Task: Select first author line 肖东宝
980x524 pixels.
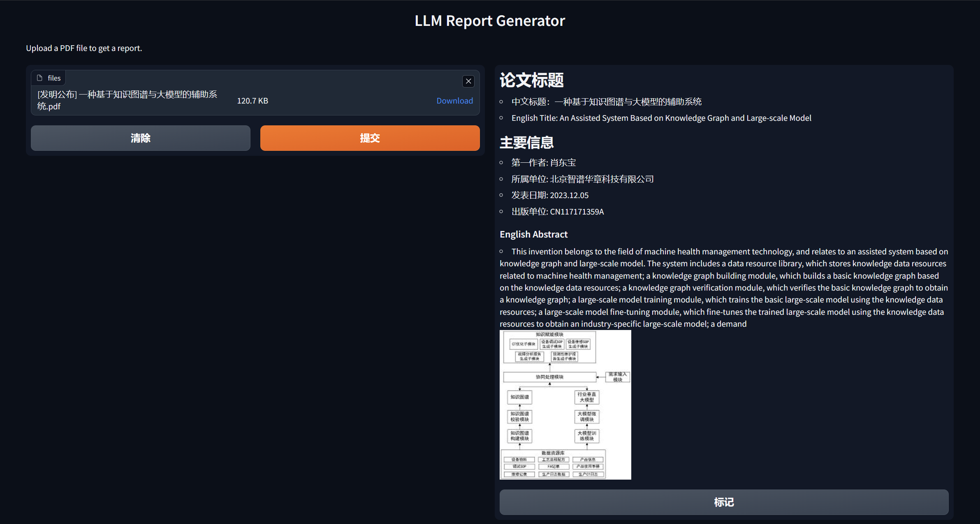Action: [x=544, y=163]
